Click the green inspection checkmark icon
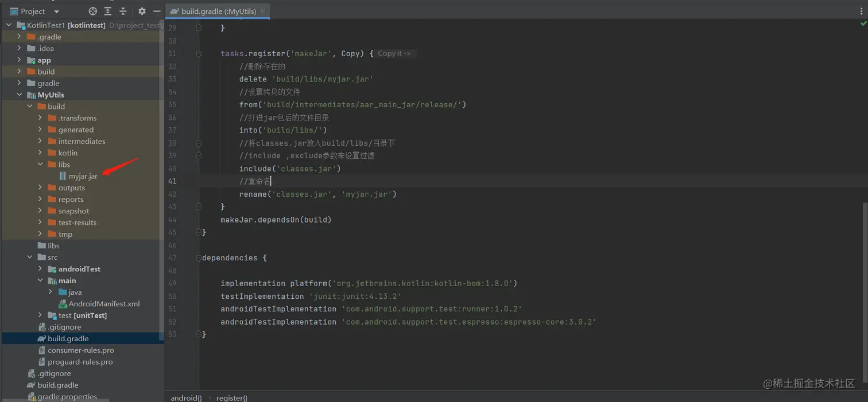868x402 pixels. click(863, 24)
